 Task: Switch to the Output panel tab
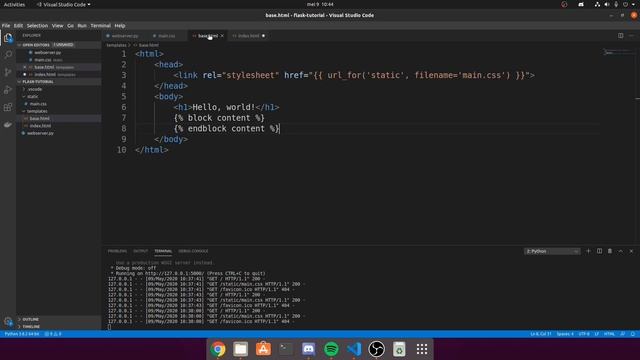[x=140, y=251]
